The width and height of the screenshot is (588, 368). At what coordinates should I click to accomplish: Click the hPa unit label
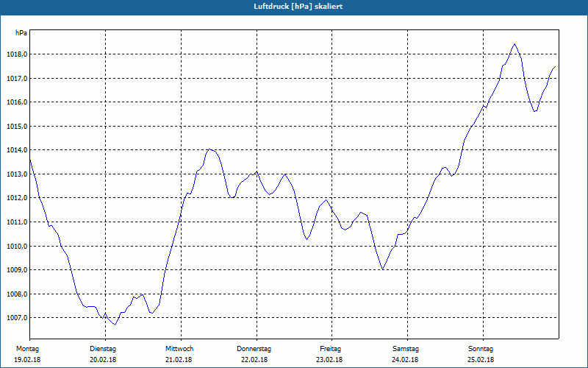21,33
